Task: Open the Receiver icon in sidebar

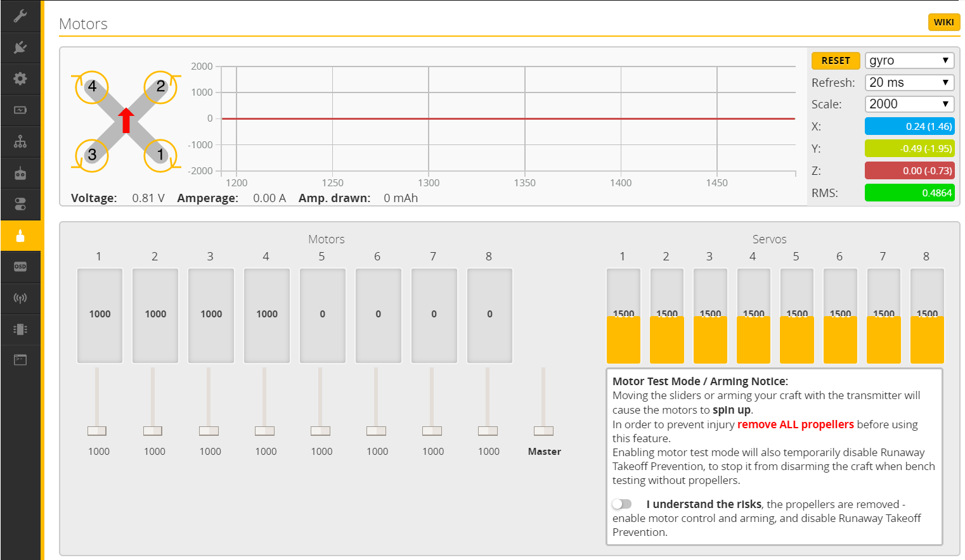Action: 20,173
